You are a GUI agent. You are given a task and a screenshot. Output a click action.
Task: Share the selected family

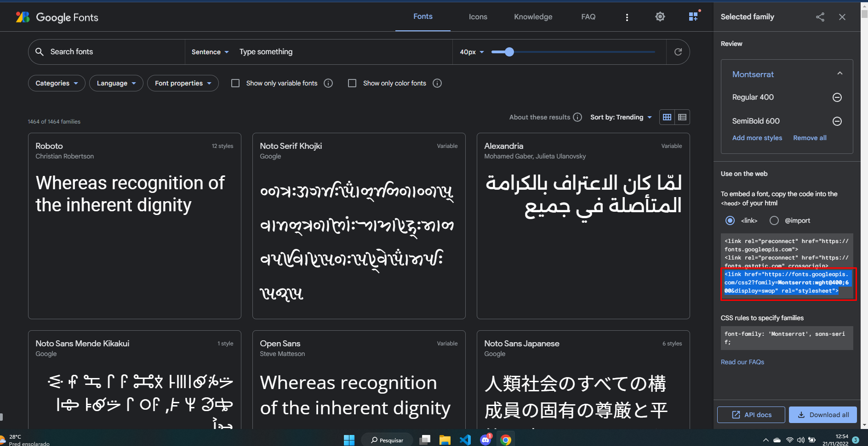tap(820, 17)
